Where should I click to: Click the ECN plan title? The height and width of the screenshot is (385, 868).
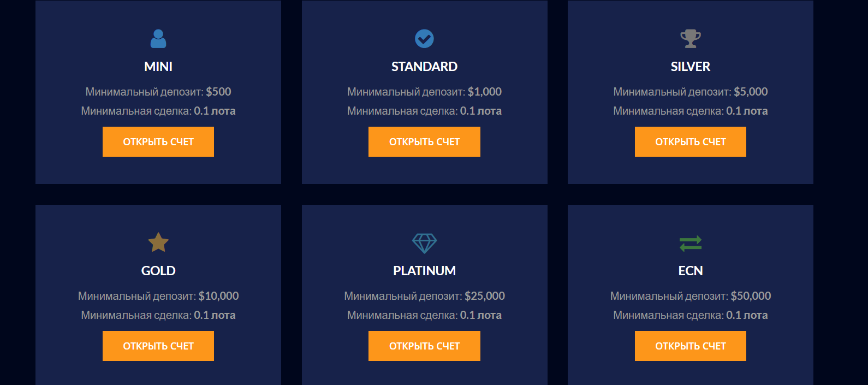(x=691, y=271)
